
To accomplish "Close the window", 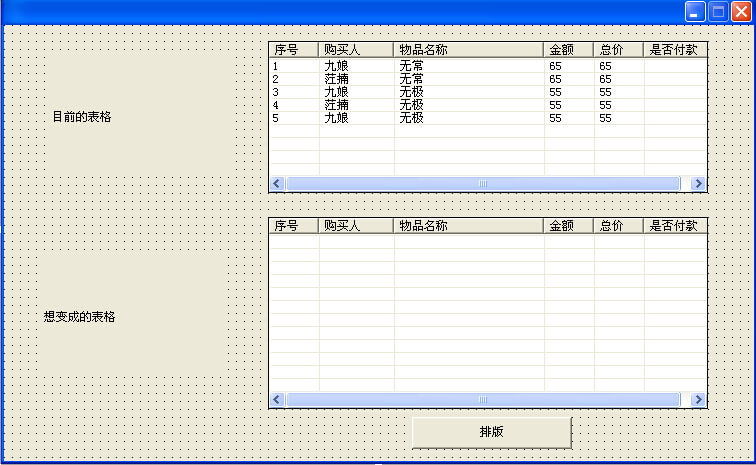I will (742, 12).
